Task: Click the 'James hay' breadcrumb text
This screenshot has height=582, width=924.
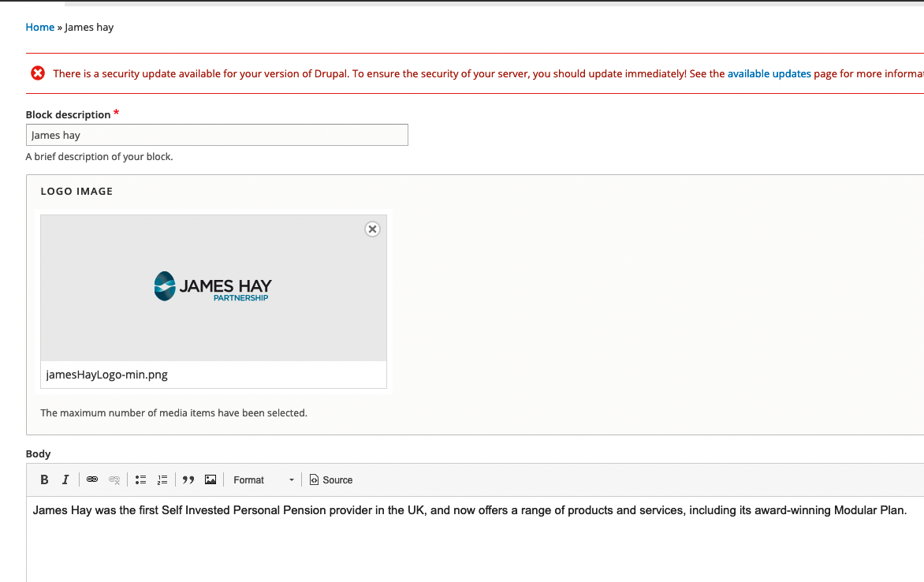Action: [89, 27]
